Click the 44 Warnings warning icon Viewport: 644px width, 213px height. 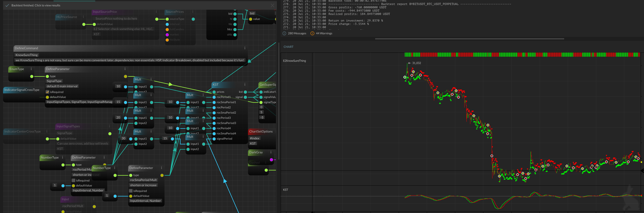[x=312, y=33]
